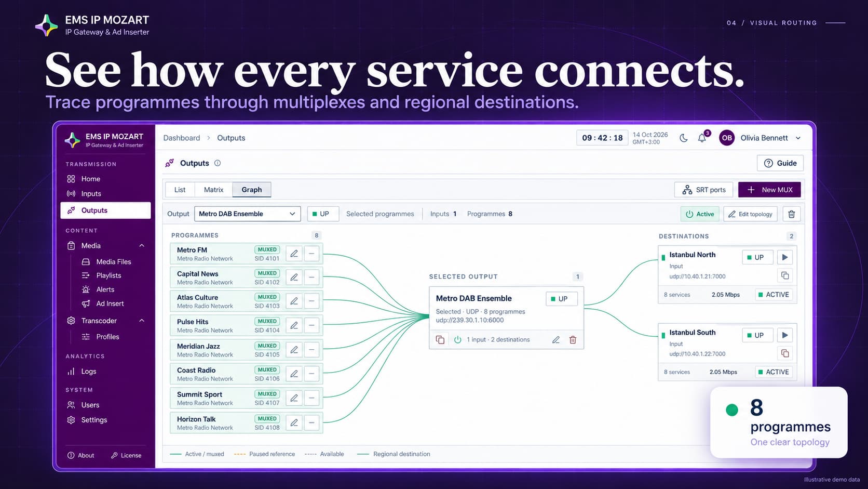
Task: Select the Meridian Jazz programme row
Action: (x=246, y=350)
